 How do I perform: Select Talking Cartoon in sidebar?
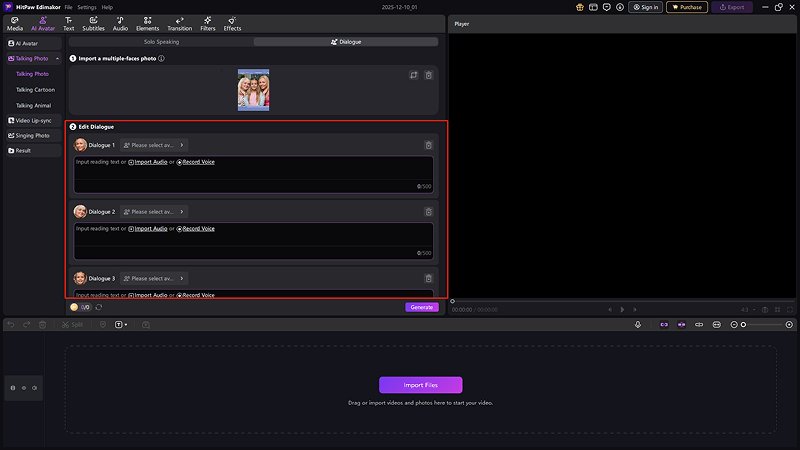coord(36,90)
